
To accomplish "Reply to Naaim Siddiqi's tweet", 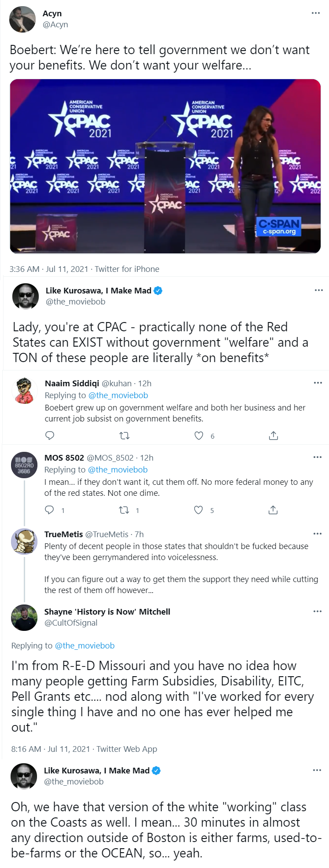I will coord(50,436).
